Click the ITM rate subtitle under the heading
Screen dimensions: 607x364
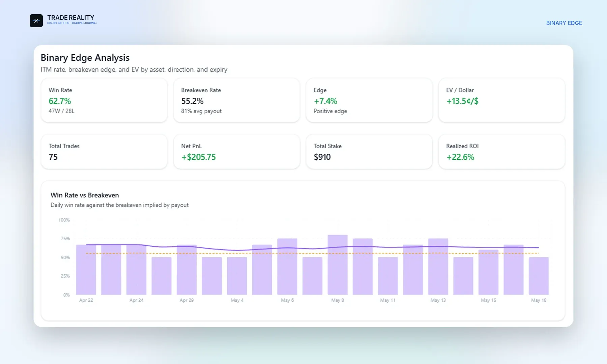point(134,69)
